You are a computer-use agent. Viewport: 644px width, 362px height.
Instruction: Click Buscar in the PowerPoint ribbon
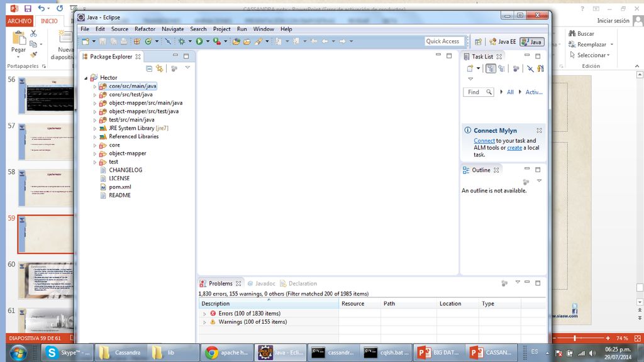tap(581, 34)
